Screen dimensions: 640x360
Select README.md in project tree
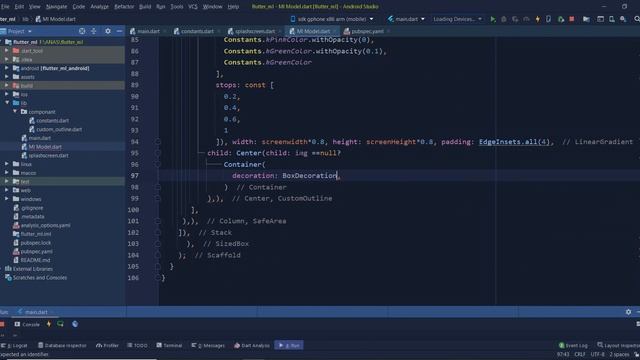coord(35,260)
